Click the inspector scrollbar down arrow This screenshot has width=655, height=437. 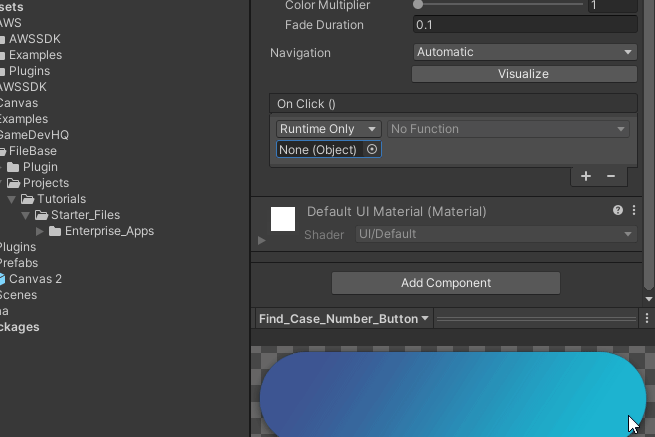click(x=648, y=299)
